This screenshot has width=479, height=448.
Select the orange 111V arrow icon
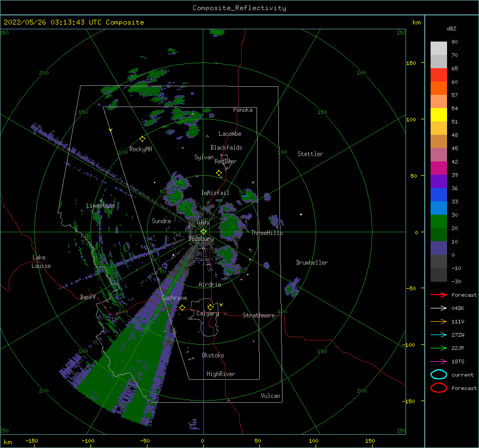(x=439, y=321)
